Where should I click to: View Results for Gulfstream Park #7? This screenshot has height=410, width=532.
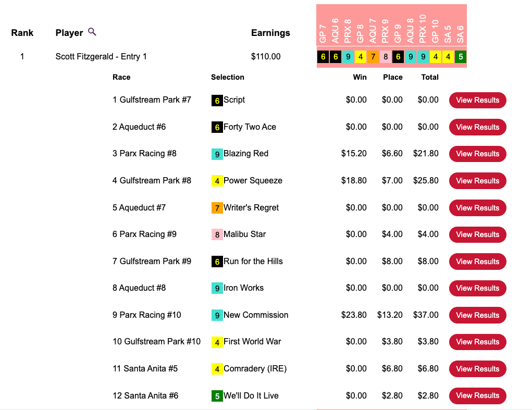477,100
